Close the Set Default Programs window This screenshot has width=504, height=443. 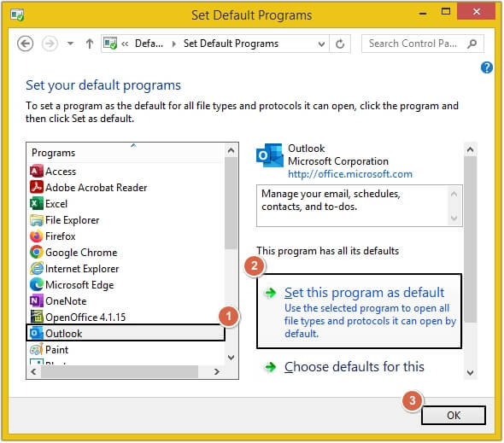pyautogui.click(x=476, y=12)
